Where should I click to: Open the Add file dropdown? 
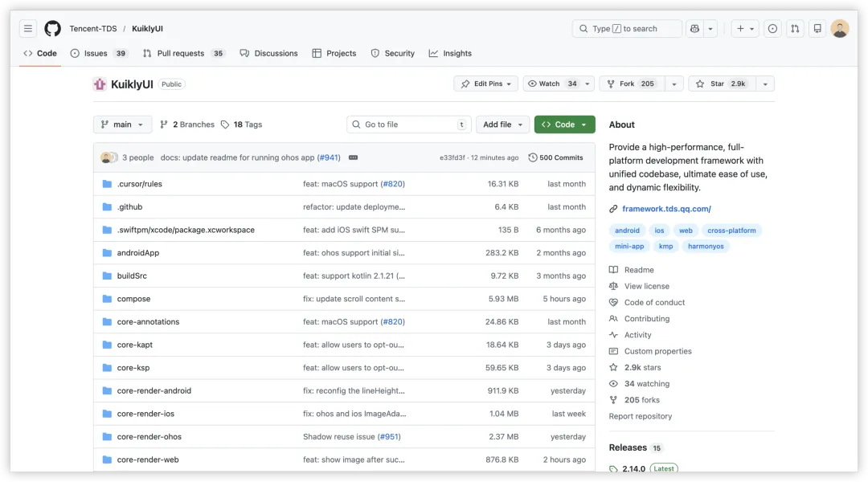pos(502,125)
